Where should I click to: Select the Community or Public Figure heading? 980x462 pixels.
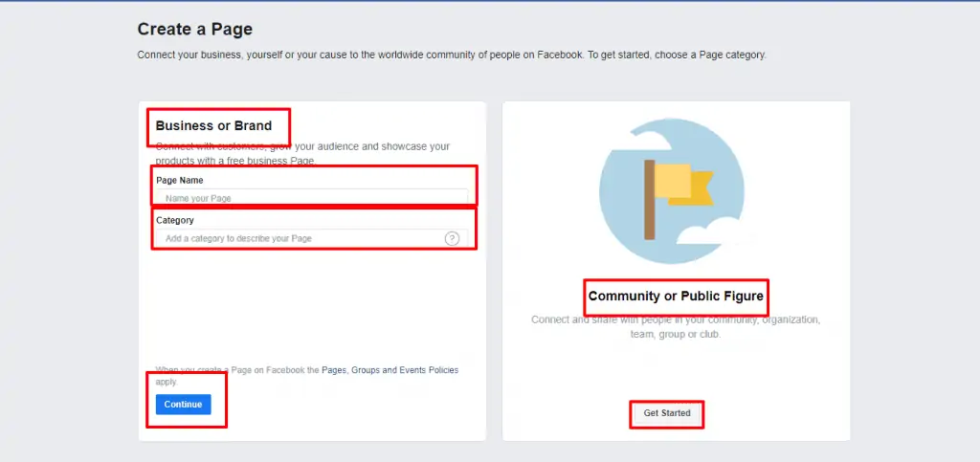(x=676, y=296)
